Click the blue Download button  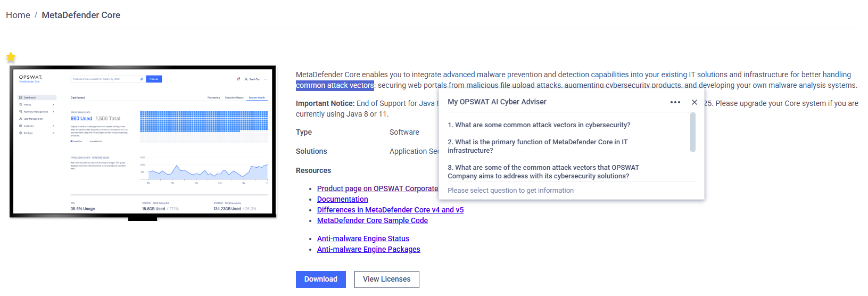[x=321, y=279]
